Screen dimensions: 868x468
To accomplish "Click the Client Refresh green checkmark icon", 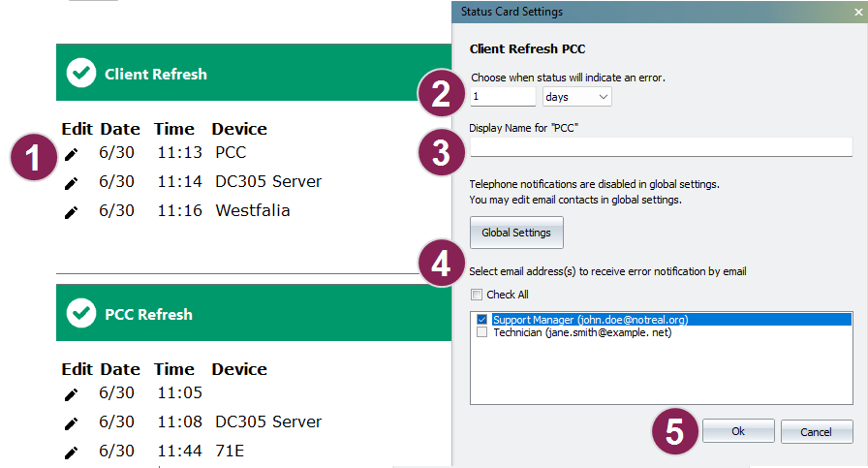I will click(81, 73).
